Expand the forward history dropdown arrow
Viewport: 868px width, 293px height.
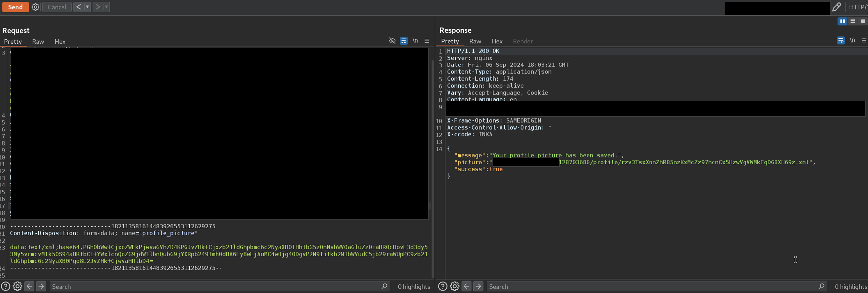tap(106, 7)
